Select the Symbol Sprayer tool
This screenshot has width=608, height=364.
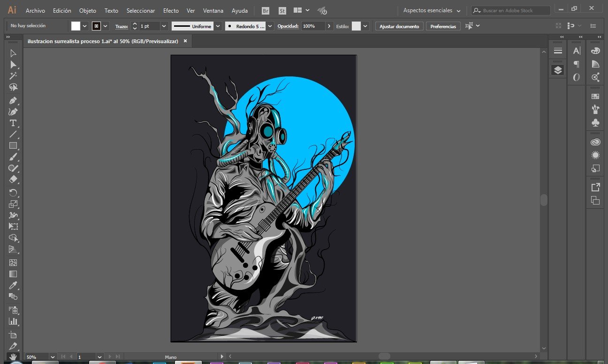13,310
